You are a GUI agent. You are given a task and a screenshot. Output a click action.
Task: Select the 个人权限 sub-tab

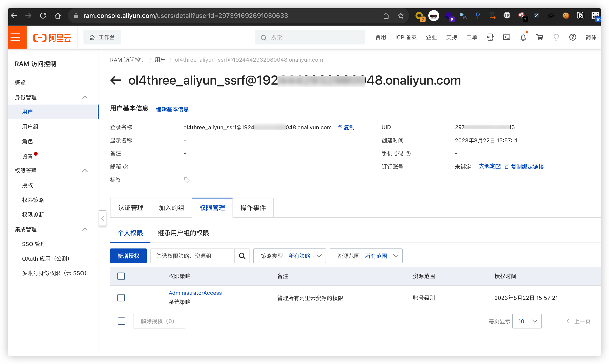point(130,233)
